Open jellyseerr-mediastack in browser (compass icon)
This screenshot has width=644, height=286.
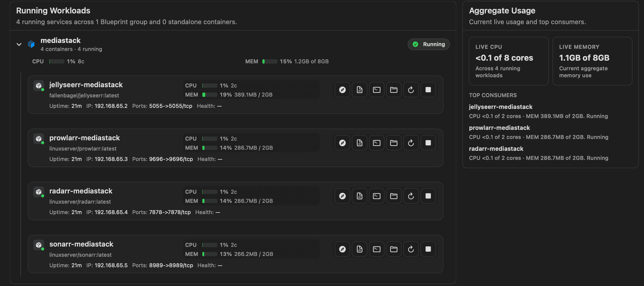pos(342,90)
